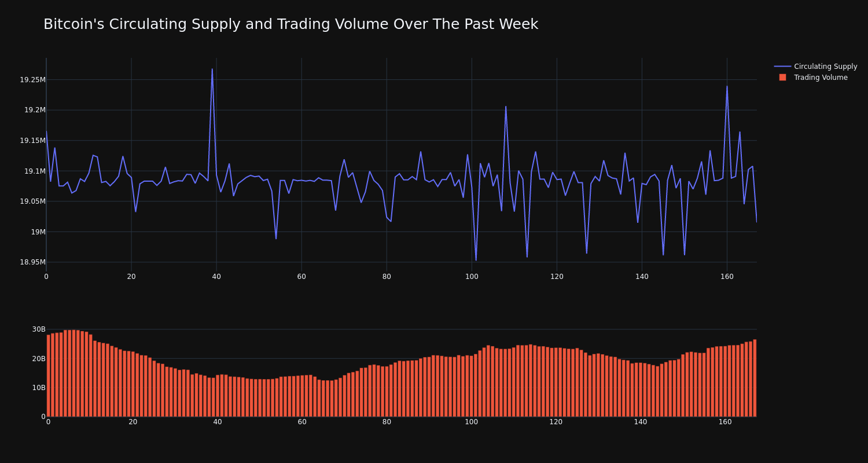Click the lowest supply dip near x=101
868x463 pixels.
(x=476, y=260)
